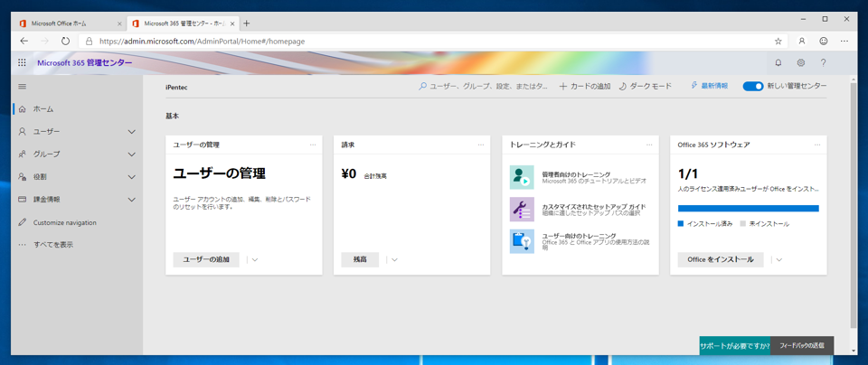Open notifications bell icon
The image size is (868, 365).
pos(778,62)
